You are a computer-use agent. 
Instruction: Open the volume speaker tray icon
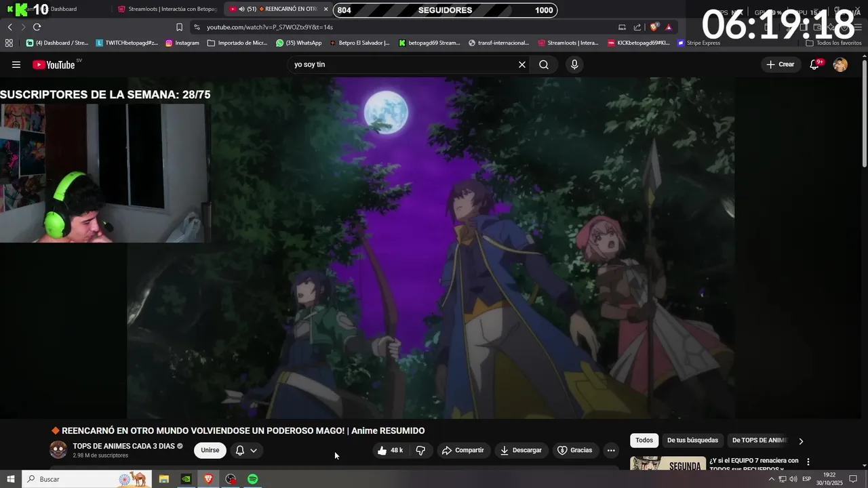[x=793, y=479]
